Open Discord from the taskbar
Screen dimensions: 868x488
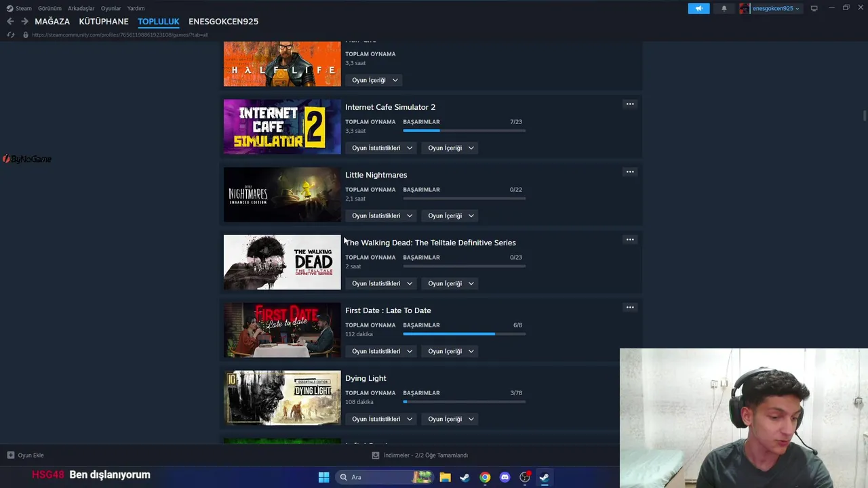tap(505, 477)
